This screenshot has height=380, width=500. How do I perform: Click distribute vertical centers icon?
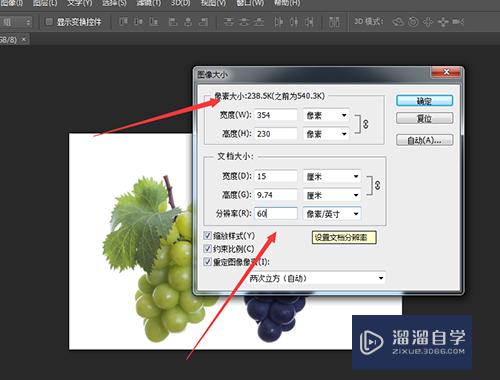pos(244,22)
